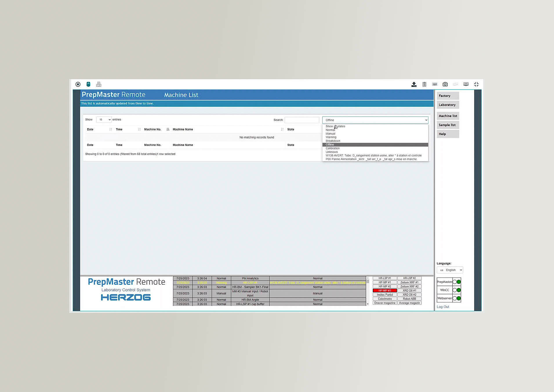Select the 'Breakdown' state option

pos(375,141)
